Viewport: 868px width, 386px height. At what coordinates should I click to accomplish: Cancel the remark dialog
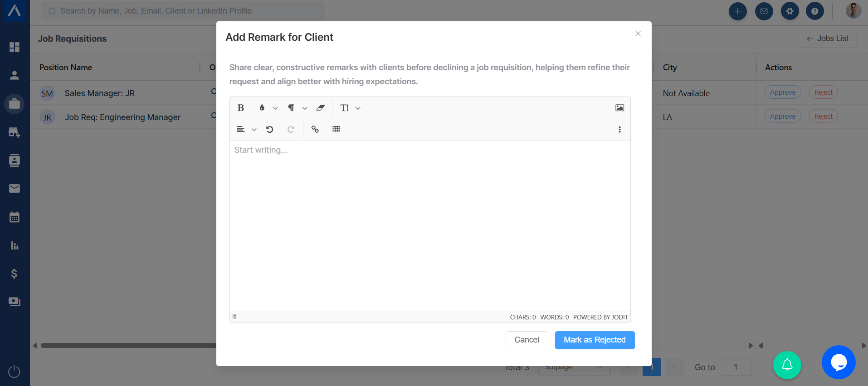point(527,340)
